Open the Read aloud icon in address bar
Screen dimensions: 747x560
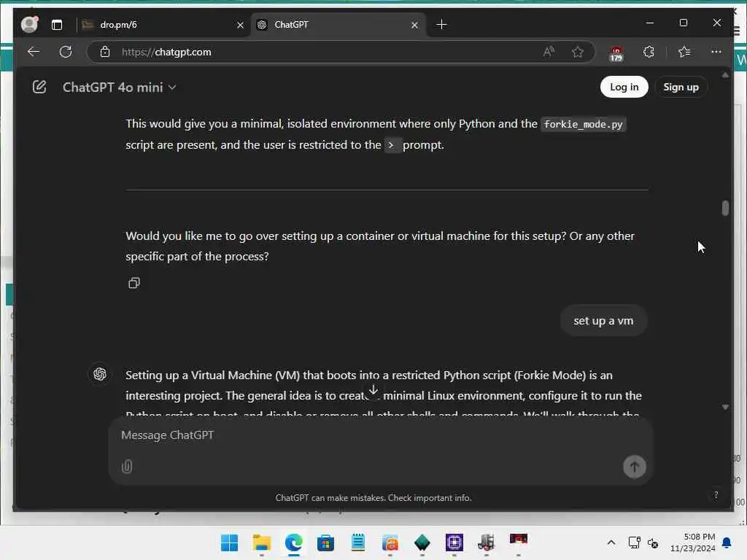tap(549, 52)
